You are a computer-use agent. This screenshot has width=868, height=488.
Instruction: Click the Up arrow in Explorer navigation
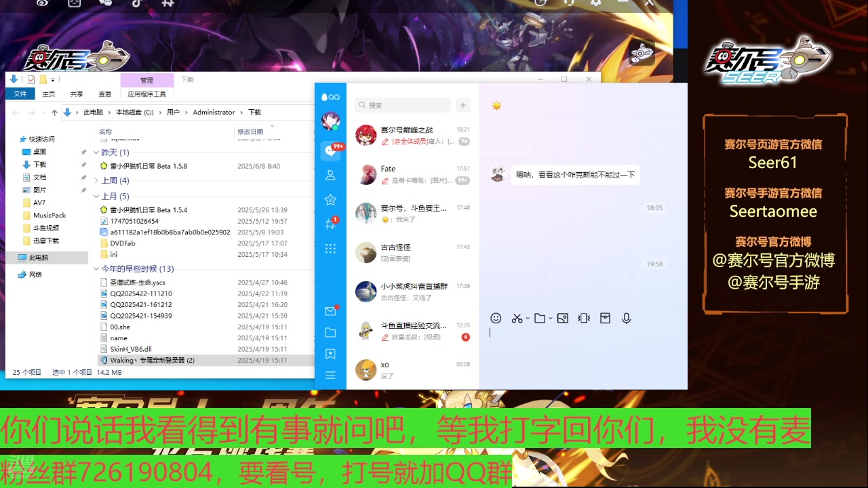point(54,113)
